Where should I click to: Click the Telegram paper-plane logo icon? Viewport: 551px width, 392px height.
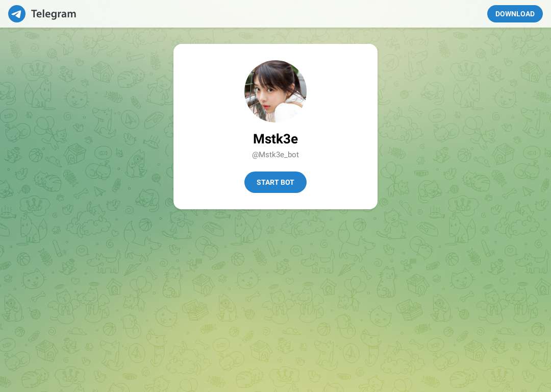click(17, 14)
